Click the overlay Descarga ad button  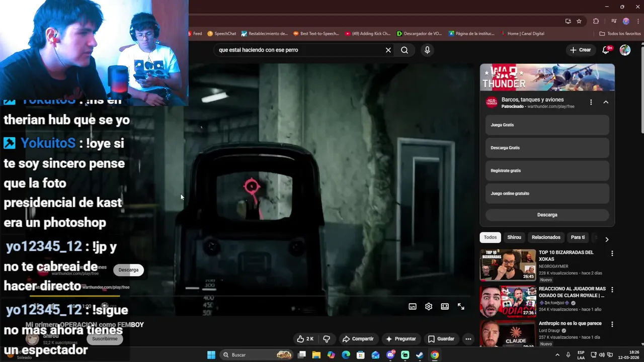coord(128,270)
